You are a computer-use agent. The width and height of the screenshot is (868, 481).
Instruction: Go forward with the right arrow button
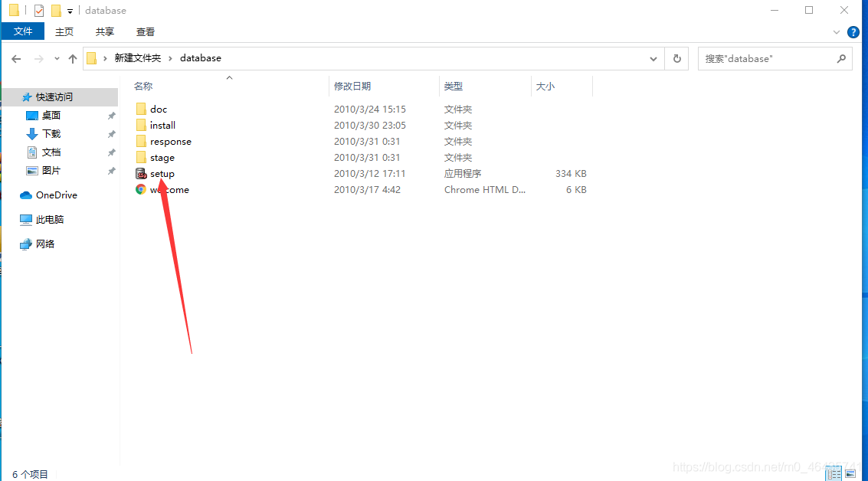pyautogui.click(x=39, y=59)
